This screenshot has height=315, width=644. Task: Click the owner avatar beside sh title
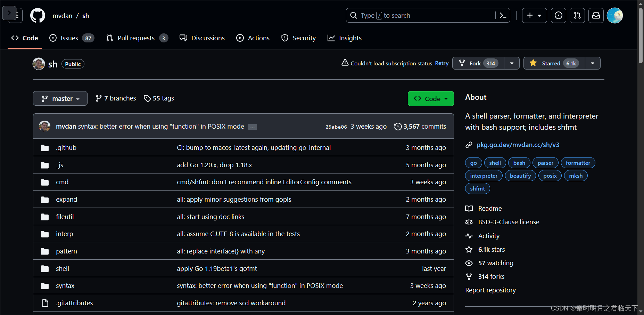coord(39,64)
